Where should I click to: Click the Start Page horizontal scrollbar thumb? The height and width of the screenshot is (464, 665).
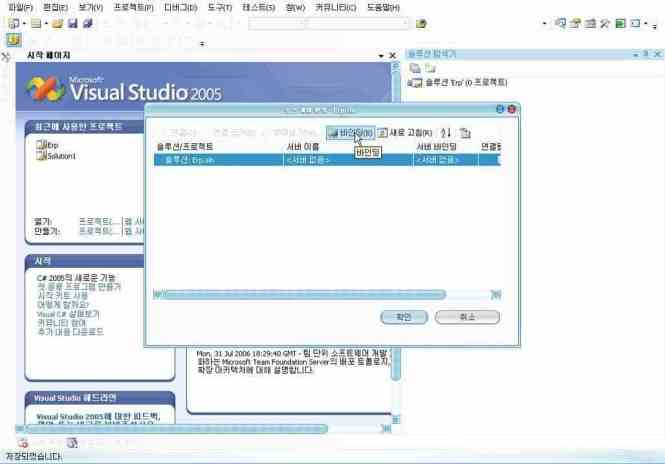pyautogui.click(x=176, y=429)
